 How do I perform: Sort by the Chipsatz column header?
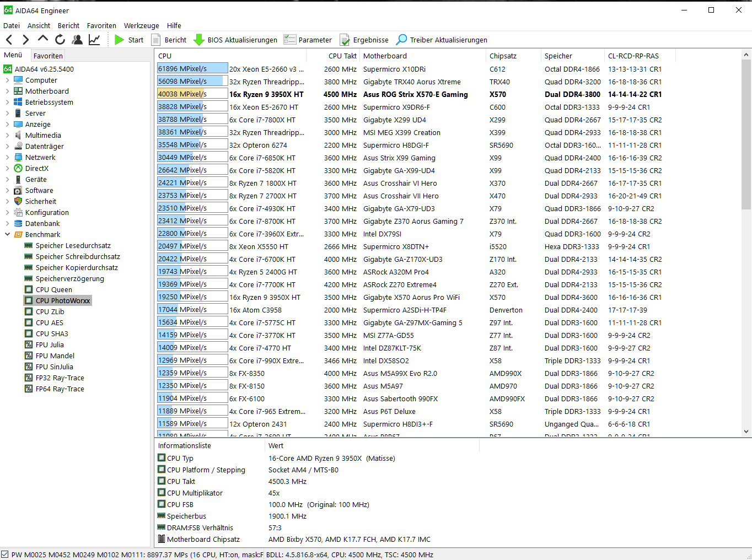point(513,56)
